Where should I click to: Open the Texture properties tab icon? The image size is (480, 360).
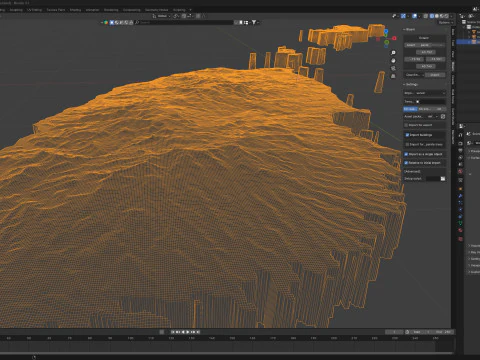point(460,239)
